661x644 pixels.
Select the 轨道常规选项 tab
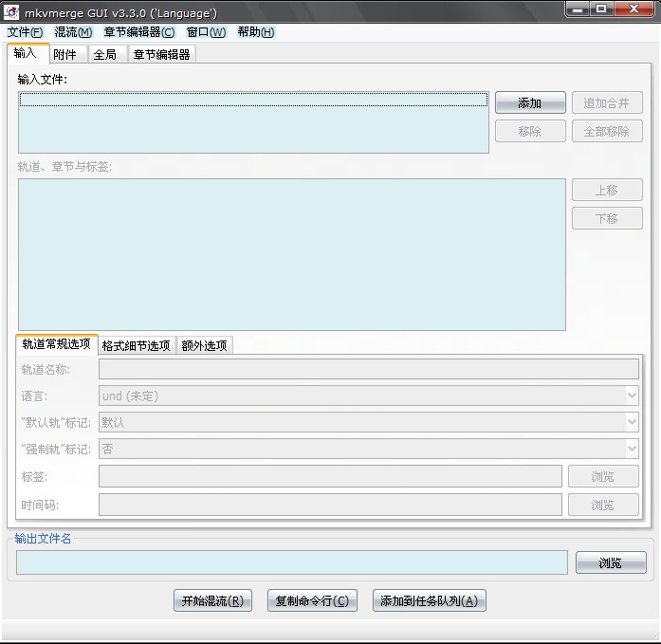pyautogui.click(x=57, y=344)
